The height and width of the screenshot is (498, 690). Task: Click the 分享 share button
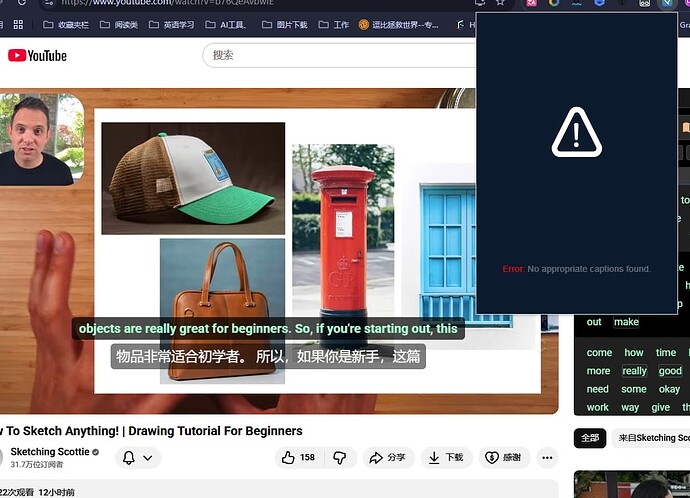coord(387,458)
